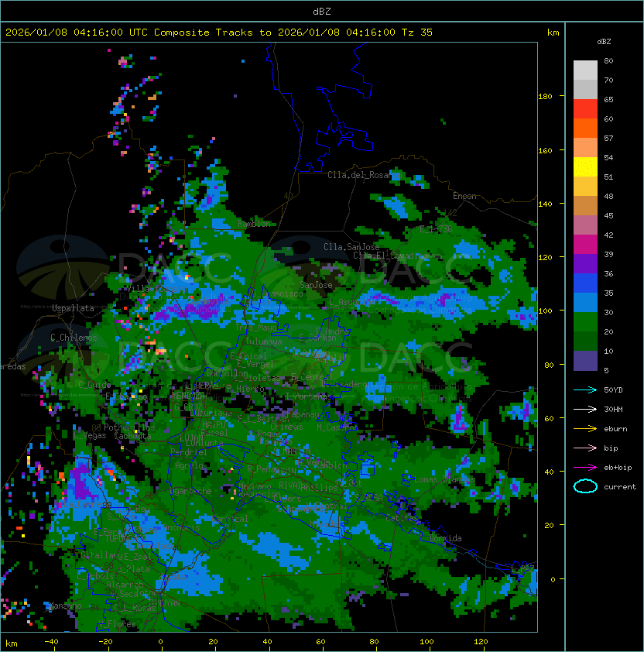Click the '30HM' legend label
The image size is (644, 652).
click(x=613, y=410)
